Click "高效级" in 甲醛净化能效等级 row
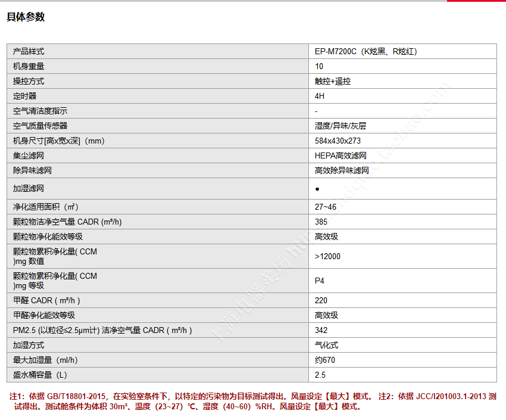Screen dimensions: 506x420 (326, 315)
